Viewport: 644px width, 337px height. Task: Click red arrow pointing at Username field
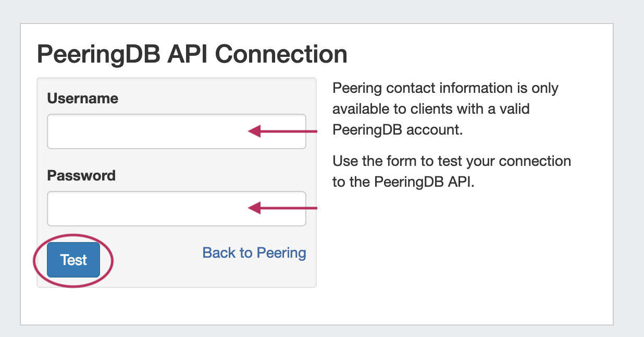click(x=282, y=131)
